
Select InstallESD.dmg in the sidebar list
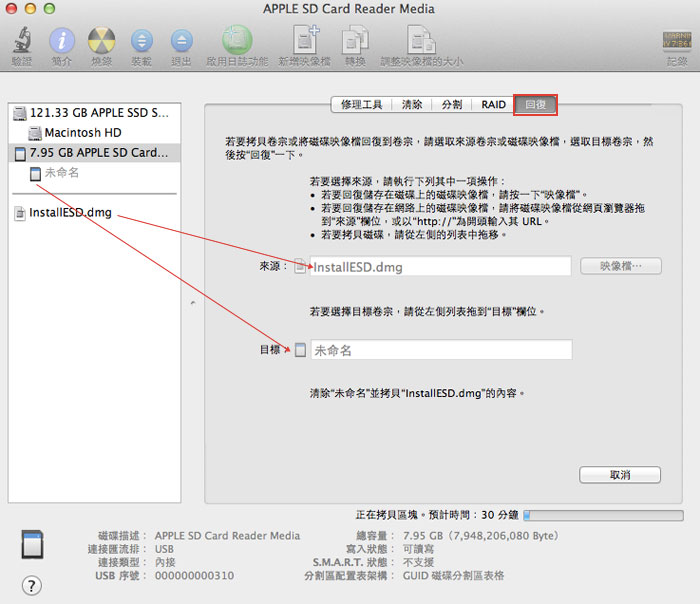94,212
